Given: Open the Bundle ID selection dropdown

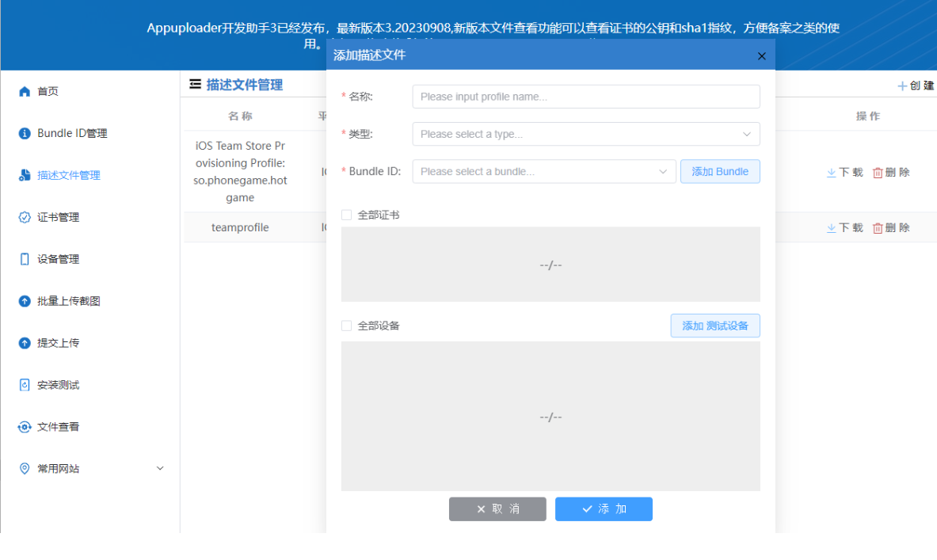Looking at the screenshot, I should (544, 171).
